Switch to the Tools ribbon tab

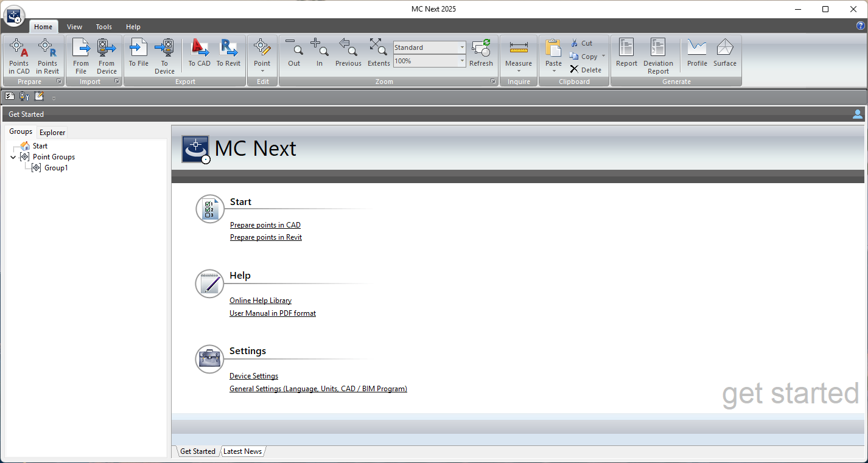pos(104,27)
